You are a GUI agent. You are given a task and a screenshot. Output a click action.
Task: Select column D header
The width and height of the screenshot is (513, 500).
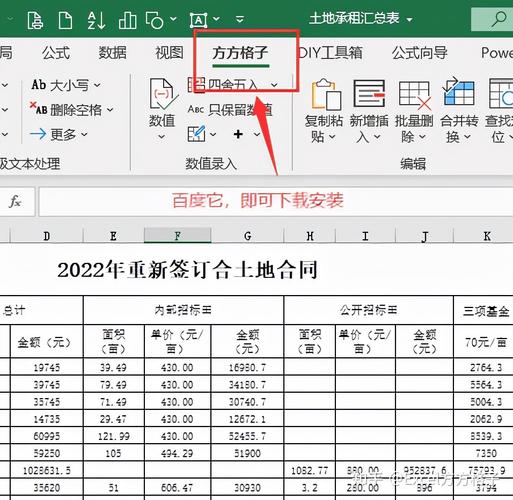[x=47, y=236]
